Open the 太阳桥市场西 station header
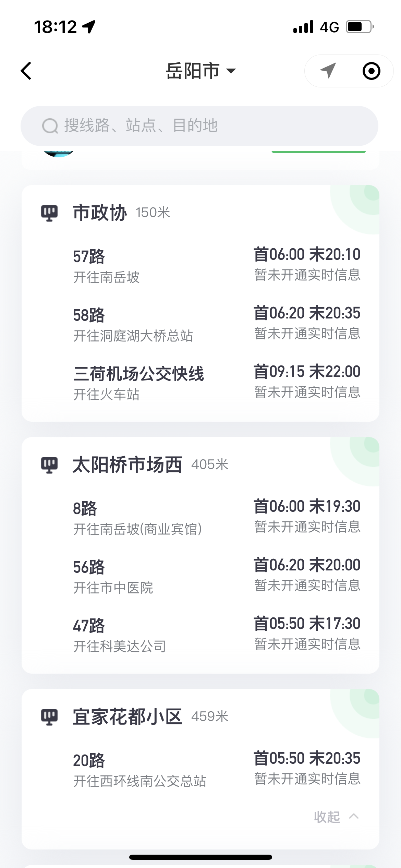Screen dimensions: 401x868 [127, 465]
